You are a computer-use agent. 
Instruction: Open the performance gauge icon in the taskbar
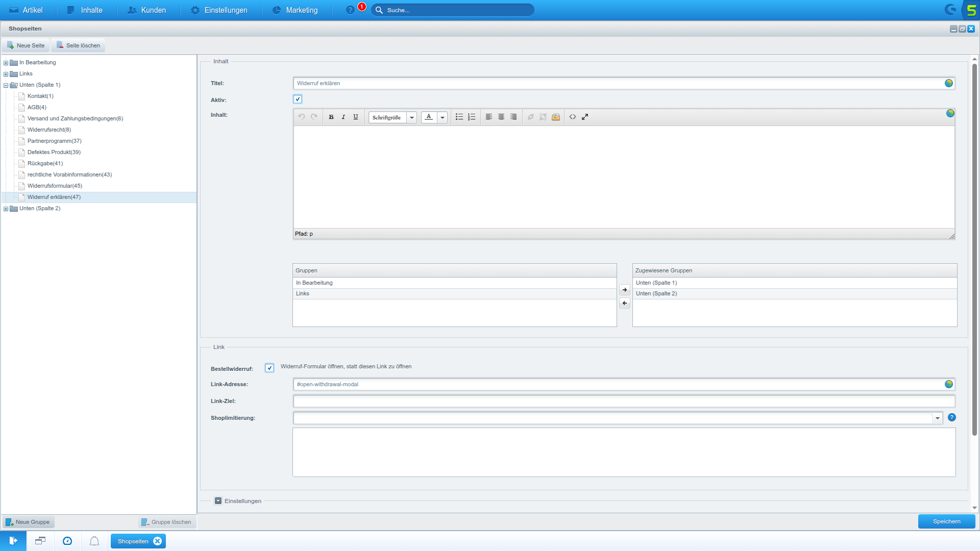pyautogui.click(x=67, y=541)
